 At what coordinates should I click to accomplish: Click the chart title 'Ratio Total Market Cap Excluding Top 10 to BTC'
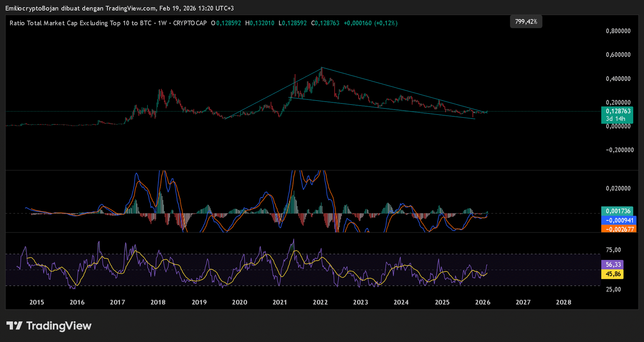[x=80, y=23]
